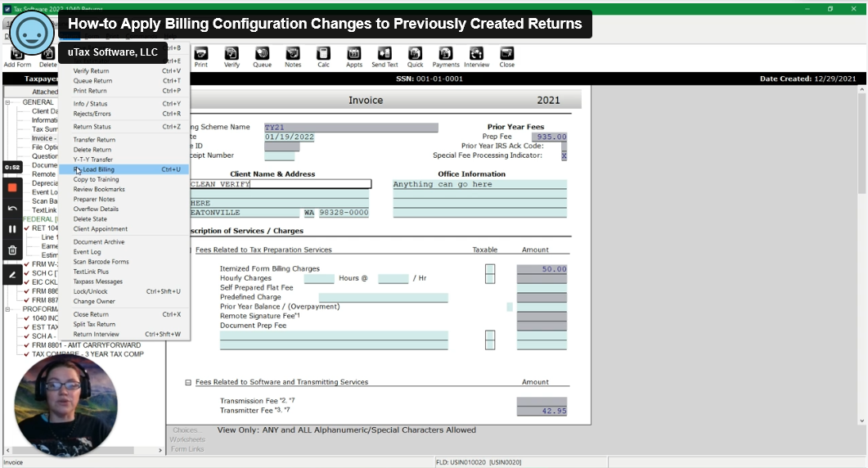Open the Appts appointments icon
868x468 pixels.
point(353,57)
